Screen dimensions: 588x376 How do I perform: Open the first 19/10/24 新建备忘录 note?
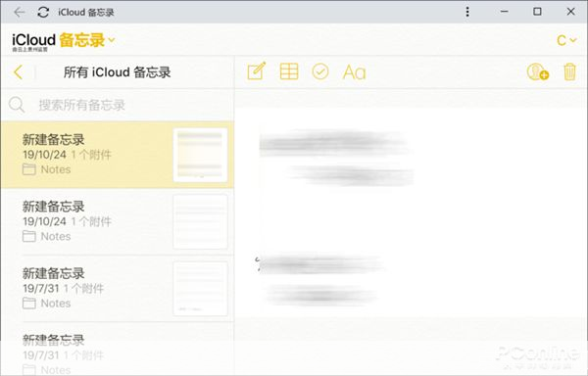click(118, 155)
